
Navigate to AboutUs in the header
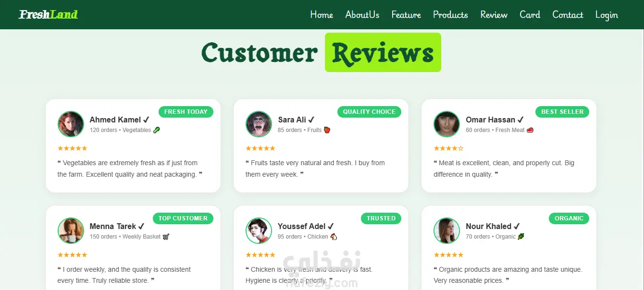362,15
